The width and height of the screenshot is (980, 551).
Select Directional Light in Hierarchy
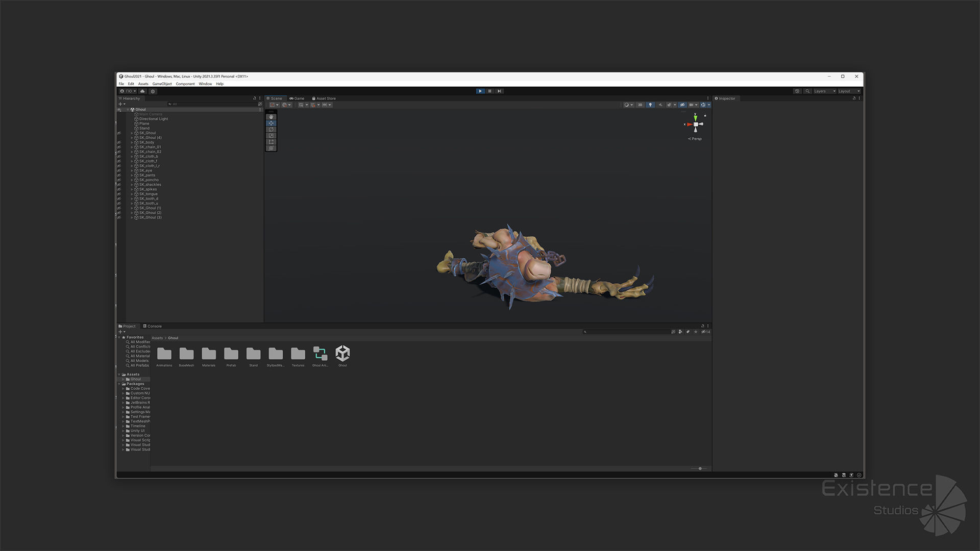154,119
